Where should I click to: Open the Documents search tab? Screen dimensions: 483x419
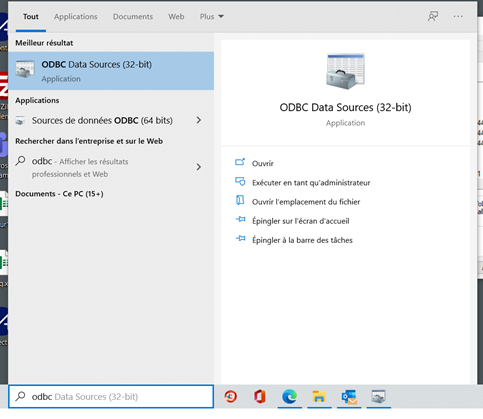tap(133, 17)
